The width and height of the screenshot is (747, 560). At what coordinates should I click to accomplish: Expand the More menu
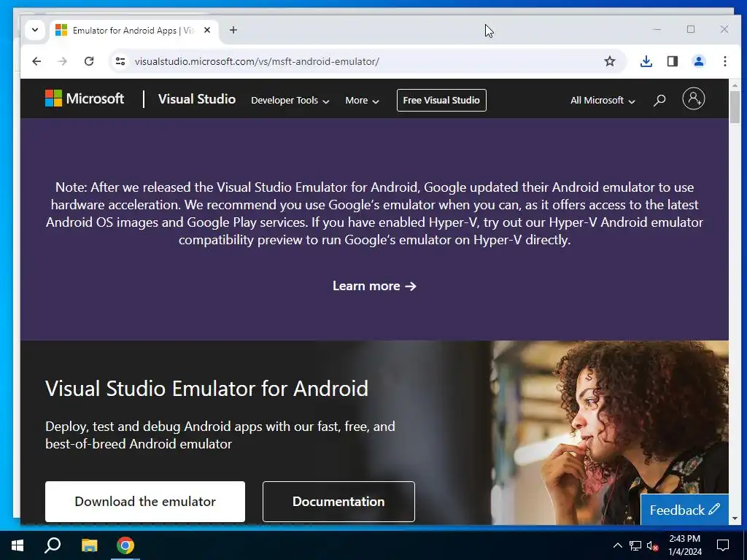pyautogui.click(x=362, y=101)
